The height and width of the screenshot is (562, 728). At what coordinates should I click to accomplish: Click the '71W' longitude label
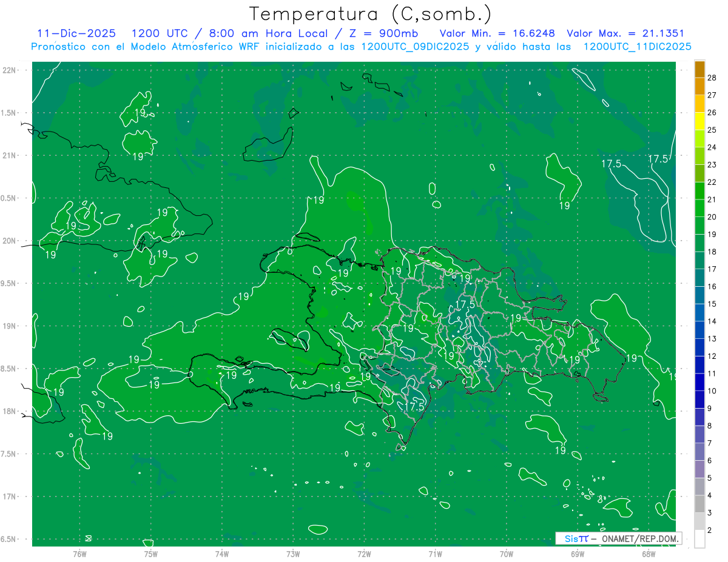[435, 554]
